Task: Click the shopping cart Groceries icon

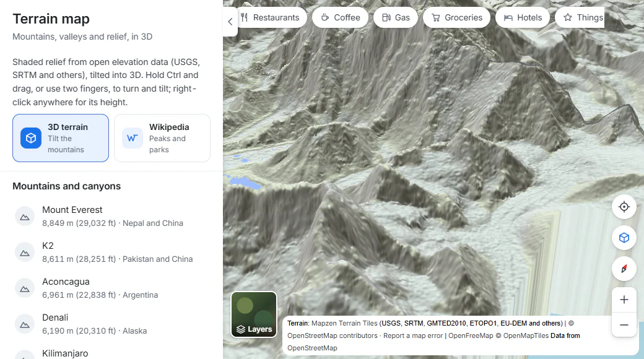Action: point(436,18)
